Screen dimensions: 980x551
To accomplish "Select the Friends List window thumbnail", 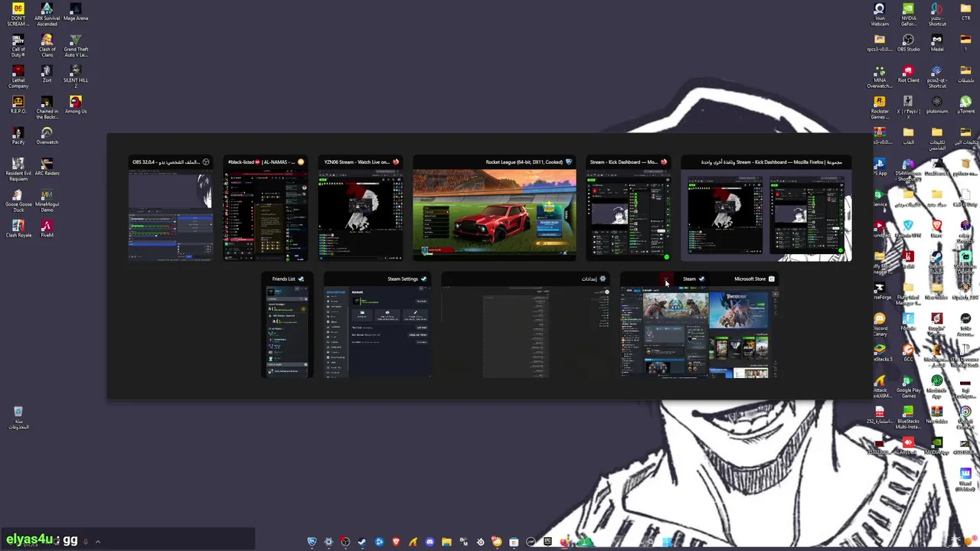I will point(287,325).
